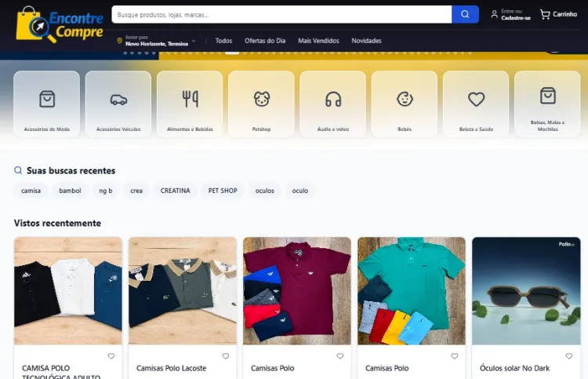Select recent search chip CREATINA
Screen dimensions: 588x379
click(175, 191)
